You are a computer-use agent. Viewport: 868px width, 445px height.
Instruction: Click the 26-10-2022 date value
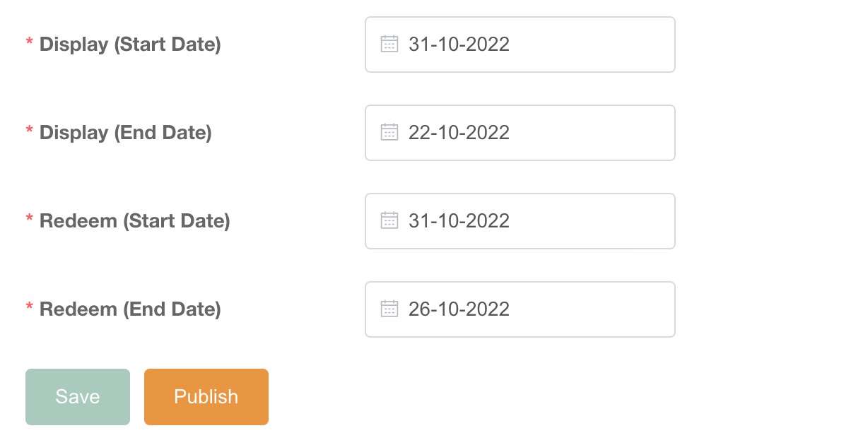[x=459, y=309]
